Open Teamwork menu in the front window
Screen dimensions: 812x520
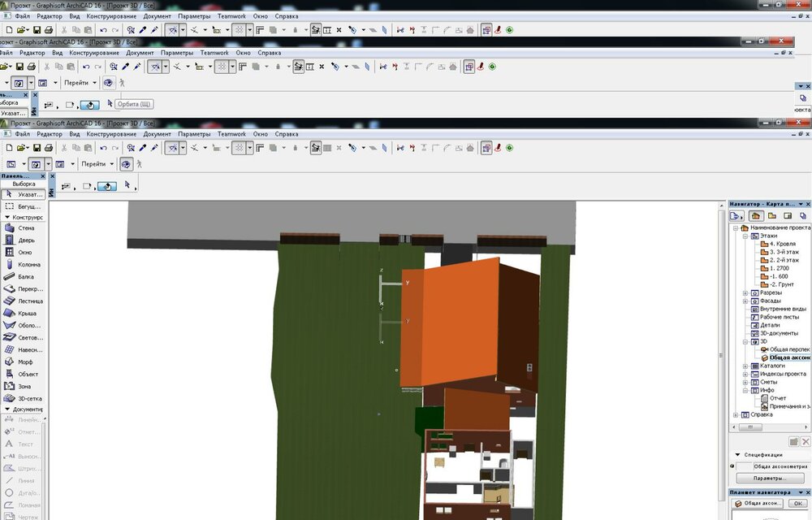231,134
